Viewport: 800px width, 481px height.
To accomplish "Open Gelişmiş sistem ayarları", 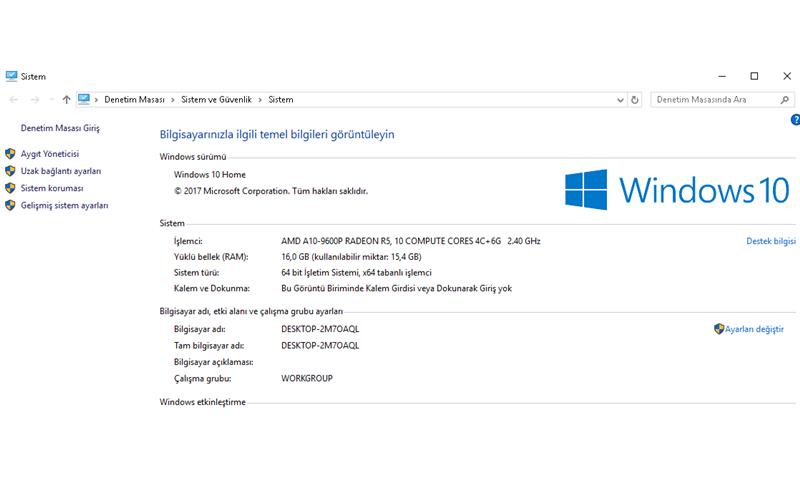I will point(64,205).
